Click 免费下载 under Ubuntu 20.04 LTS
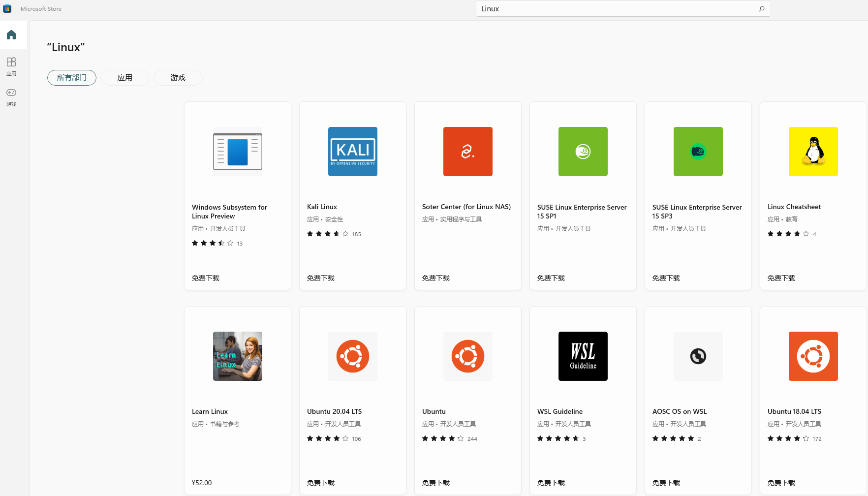Viewport: 868px width, 496px height. coord(321,483)
